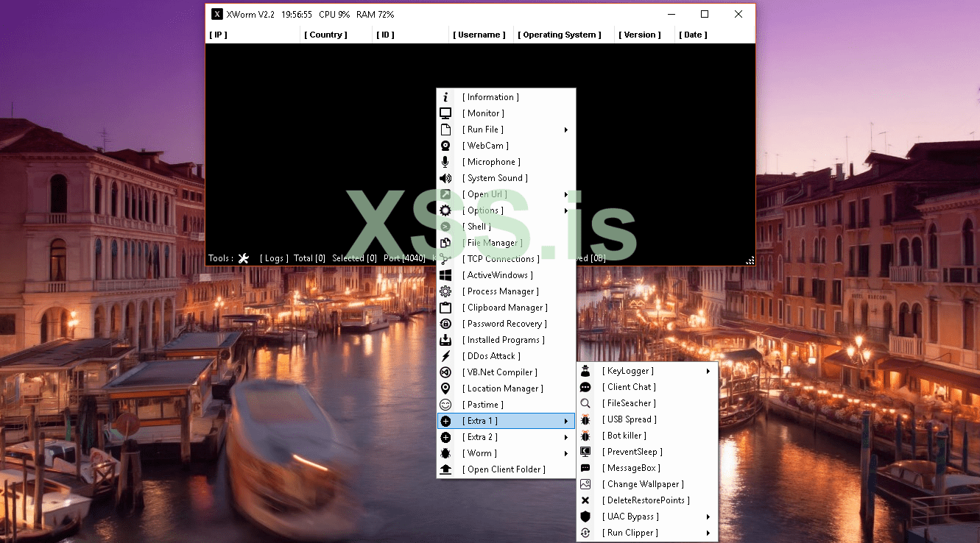Sort by the [ Username ] column header

tap(479, 35)
